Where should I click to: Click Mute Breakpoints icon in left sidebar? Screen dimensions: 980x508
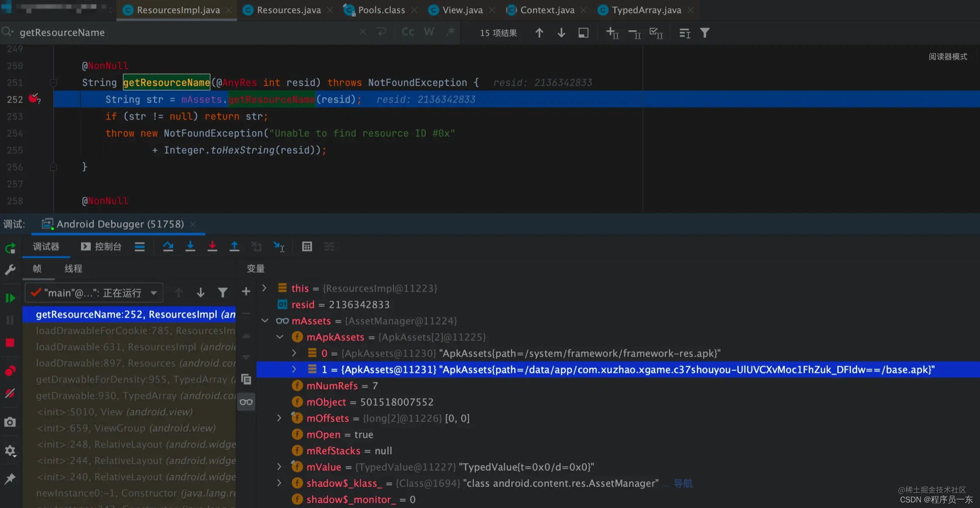10,394
